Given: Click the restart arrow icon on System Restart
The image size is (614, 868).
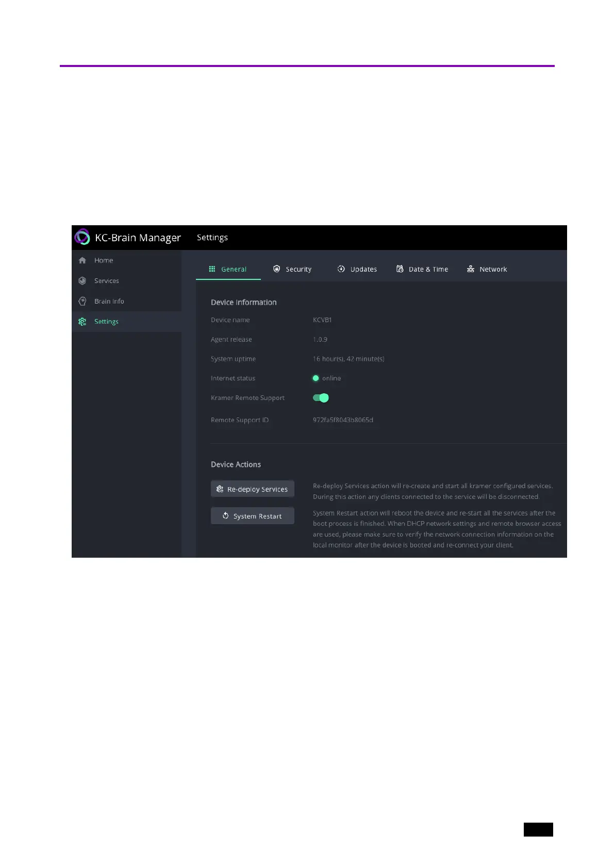Looking at the screenshot, I should [x=226, y=515].
